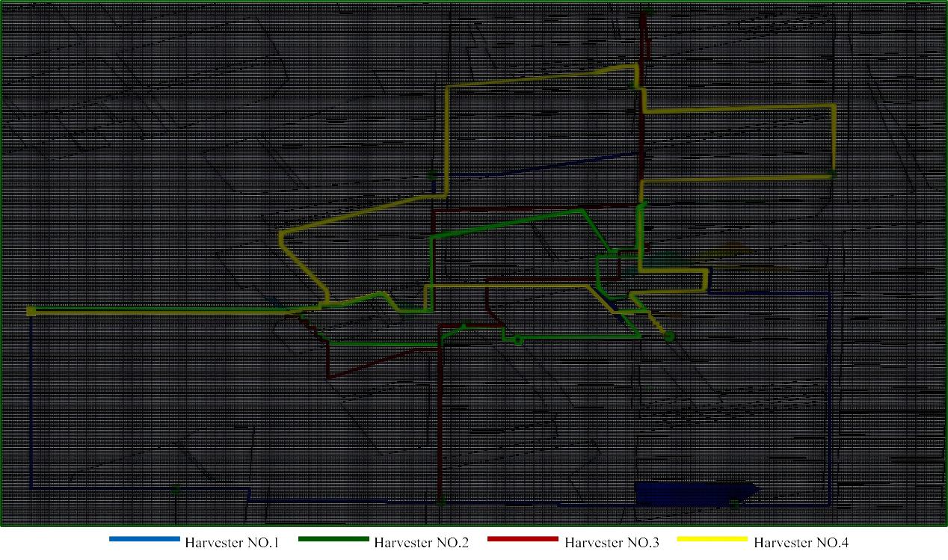Click the blue Harvester NO.1 legend line
948x560 pixels.
click(145, 539)
